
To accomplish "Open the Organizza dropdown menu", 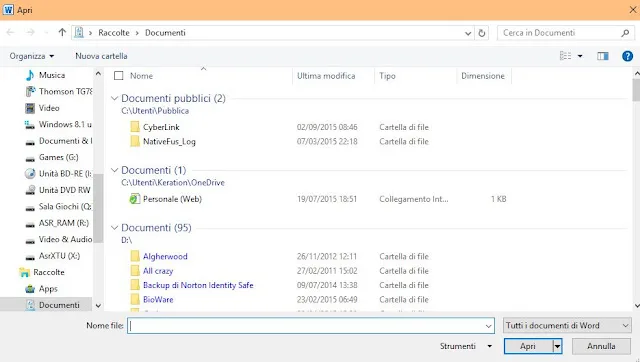I will click(32, 56).
